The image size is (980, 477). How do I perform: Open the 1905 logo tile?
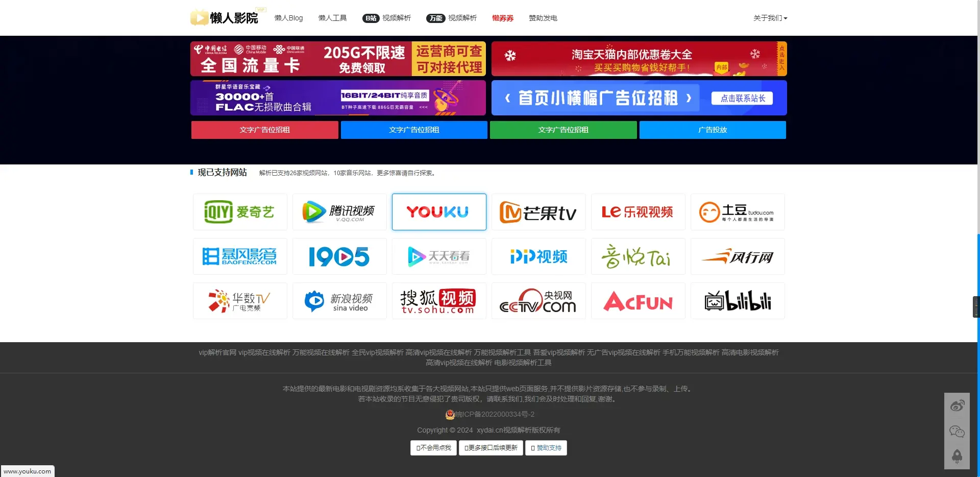[x=339, y=256]
